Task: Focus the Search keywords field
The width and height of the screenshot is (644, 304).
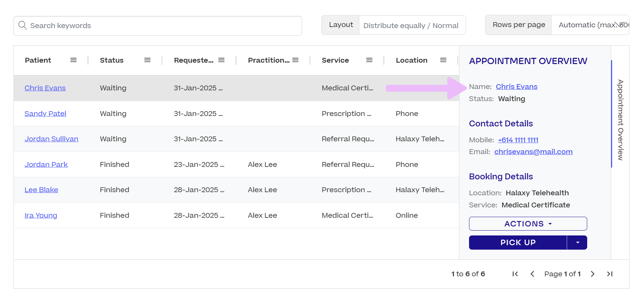Action: point(158,26)
